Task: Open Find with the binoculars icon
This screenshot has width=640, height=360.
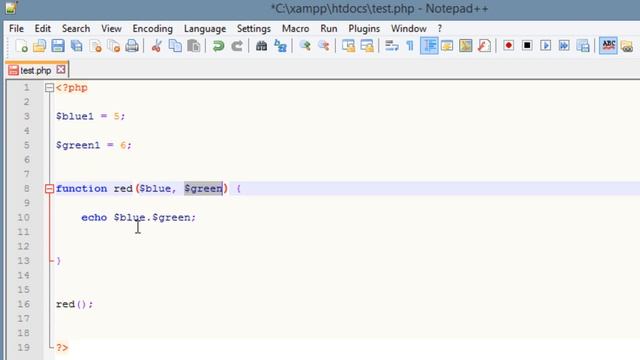Action: (x=261, y=46)
